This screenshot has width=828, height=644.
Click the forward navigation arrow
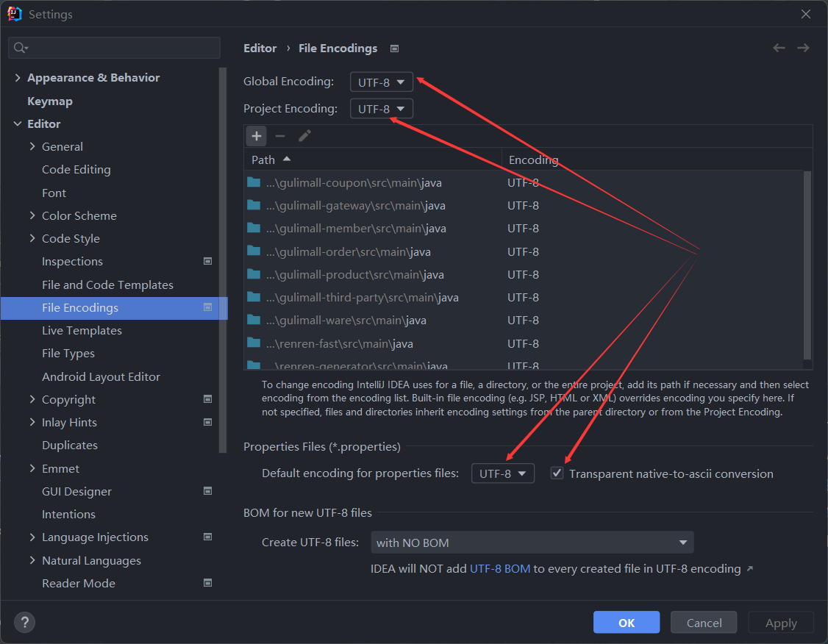point(803,48)
